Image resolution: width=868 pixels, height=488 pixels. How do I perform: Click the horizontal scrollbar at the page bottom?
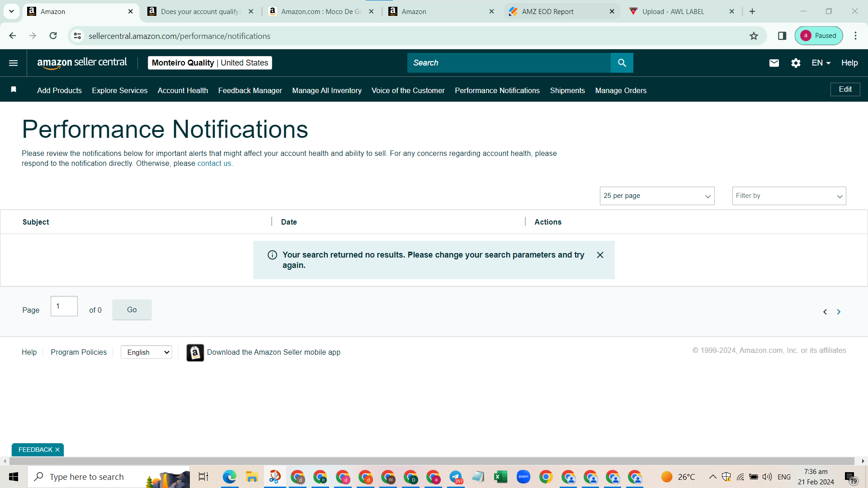click(432, 461)
